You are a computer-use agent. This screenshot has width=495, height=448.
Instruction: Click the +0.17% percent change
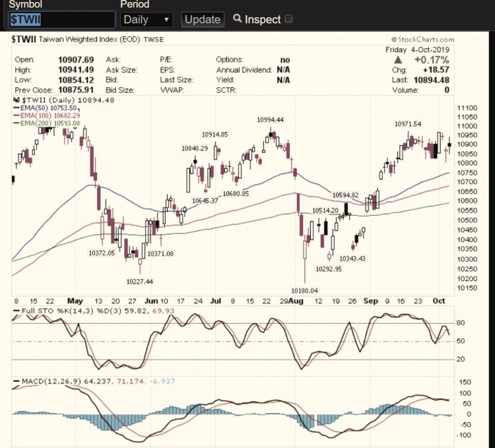tap(432, 60)
